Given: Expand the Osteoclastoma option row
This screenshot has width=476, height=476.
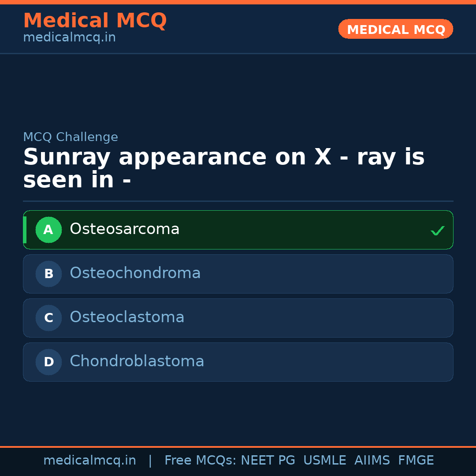Looking at the screenshot, I should [x=238, y=318].
